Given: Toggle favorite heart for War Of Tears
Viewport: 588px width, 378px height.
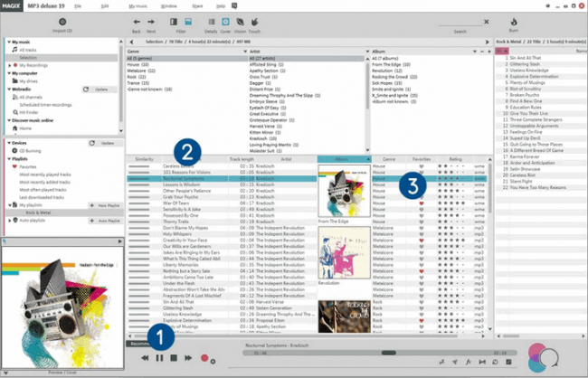Looking at the screenshot, I should click(x=422, y=203).
